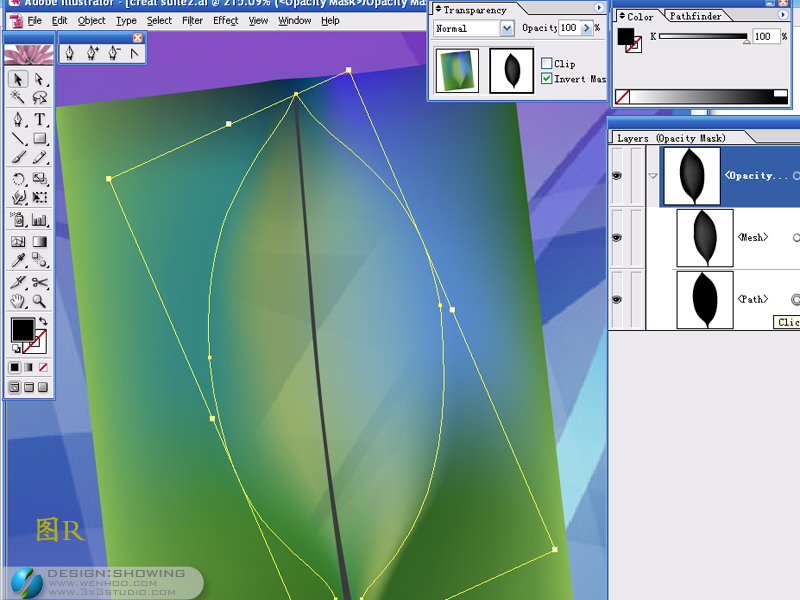Open the Window menu
Screen dimensions: 800x600
coord(294,21)
